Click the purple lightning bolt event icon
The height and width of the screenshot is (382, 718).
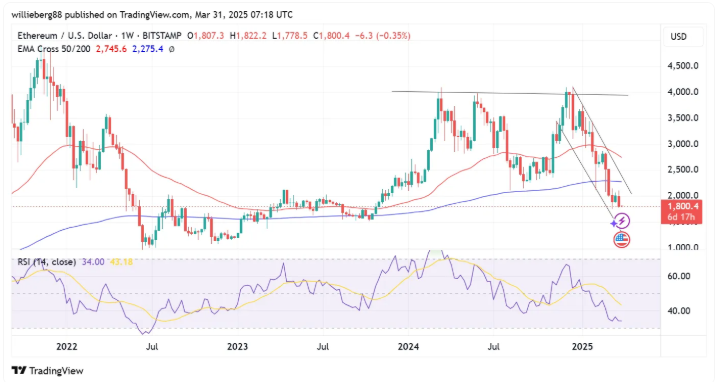point(621,222)
